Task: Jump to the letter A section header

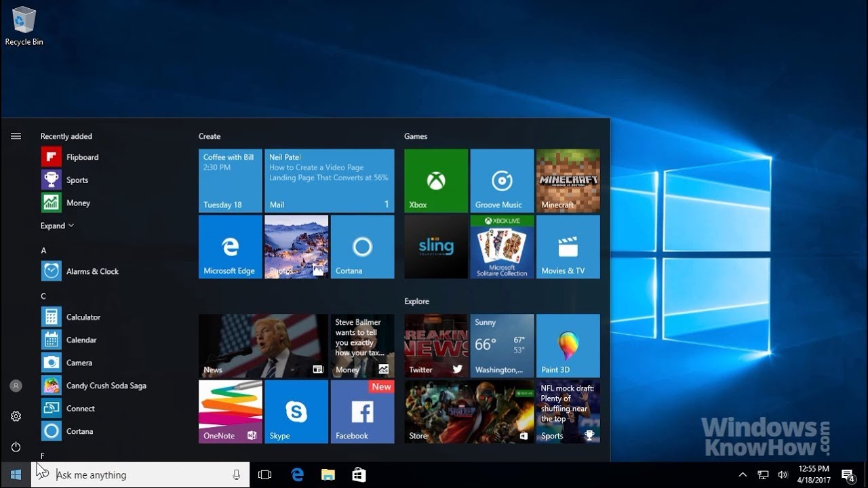Action: (43, 250)
